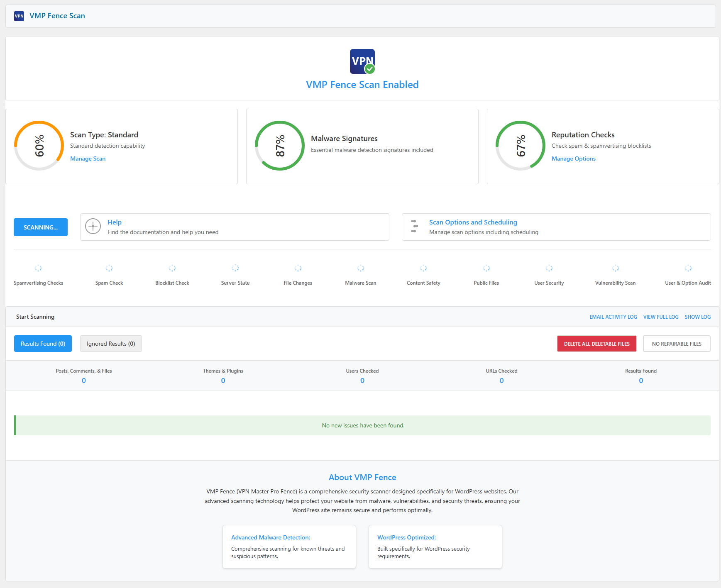Click the SHOW LOG link
Viewport: 721px width, 588px height.
click(697, 317)
